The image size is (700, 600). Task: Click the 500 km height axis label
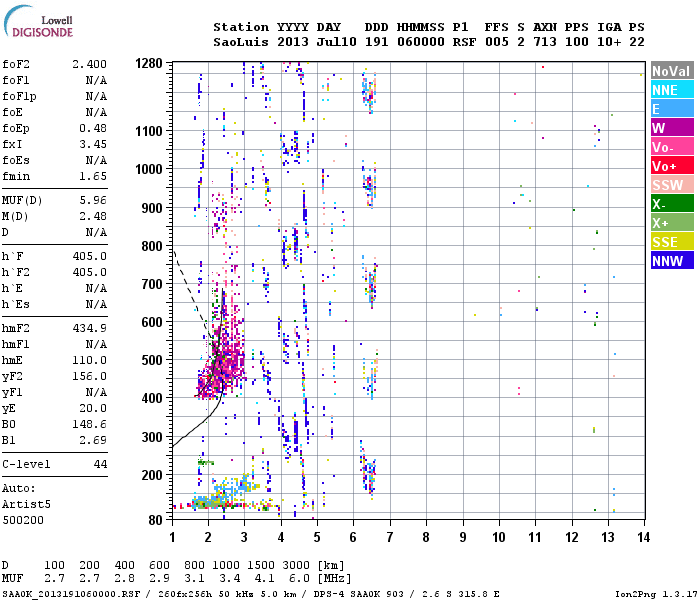[152, 360]
